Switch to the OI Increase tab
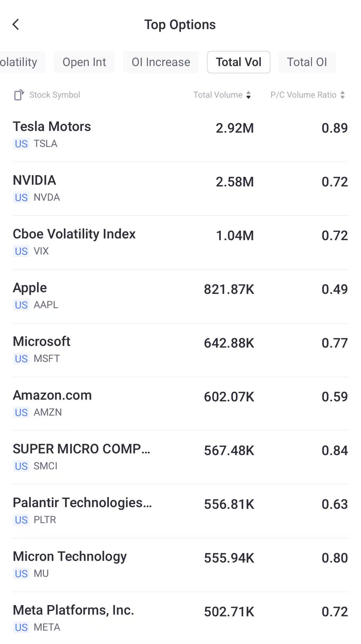Viewport: 361px width, 644px height. (x=161, y=62)
